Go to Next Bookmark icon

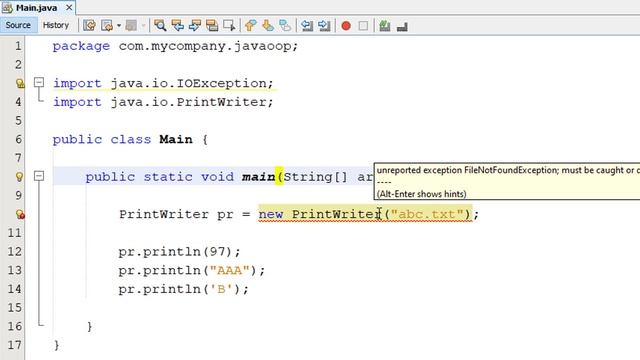tap(268, 26)
